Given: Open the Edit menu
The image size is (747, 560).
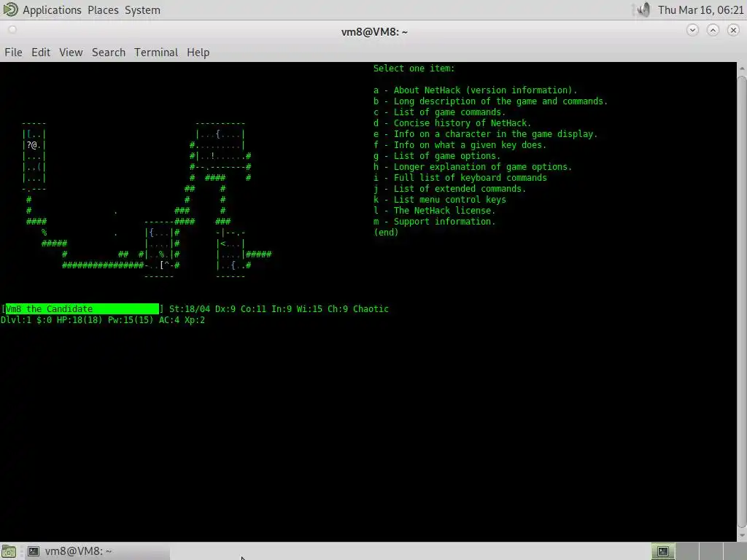Looking at the screenshot, I should pyautogui.click(x=41, y=52).
